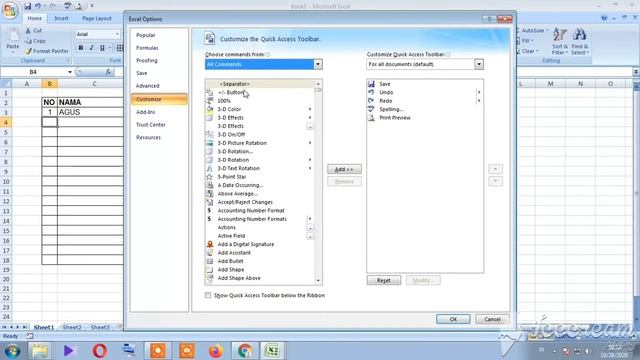Expand 3-D Color submenu arrow
Image resolution: width=640 pixels, height=360 pixels.
click(310, 109)
